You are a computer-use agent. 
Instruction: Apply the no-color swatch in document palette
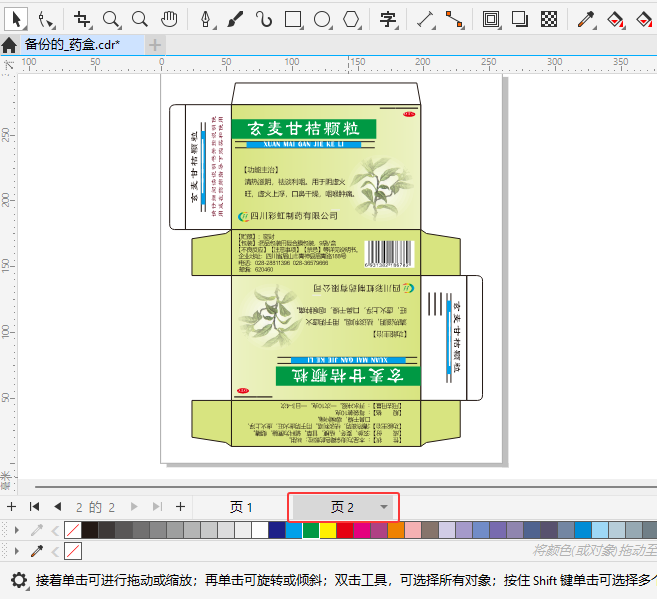pos(73,530)
